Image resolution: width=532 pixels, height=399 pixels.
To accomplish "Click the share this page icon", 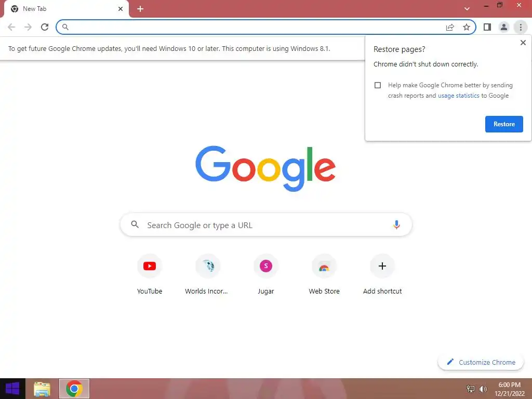I will (x=450, y=27).
